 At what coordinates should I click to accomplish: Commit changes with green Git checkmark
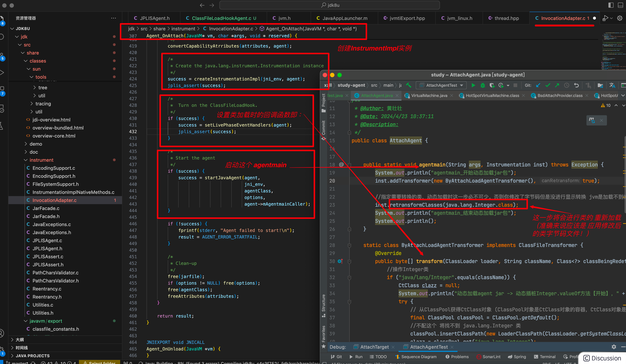pyautogui.click(x=547, y=85)
